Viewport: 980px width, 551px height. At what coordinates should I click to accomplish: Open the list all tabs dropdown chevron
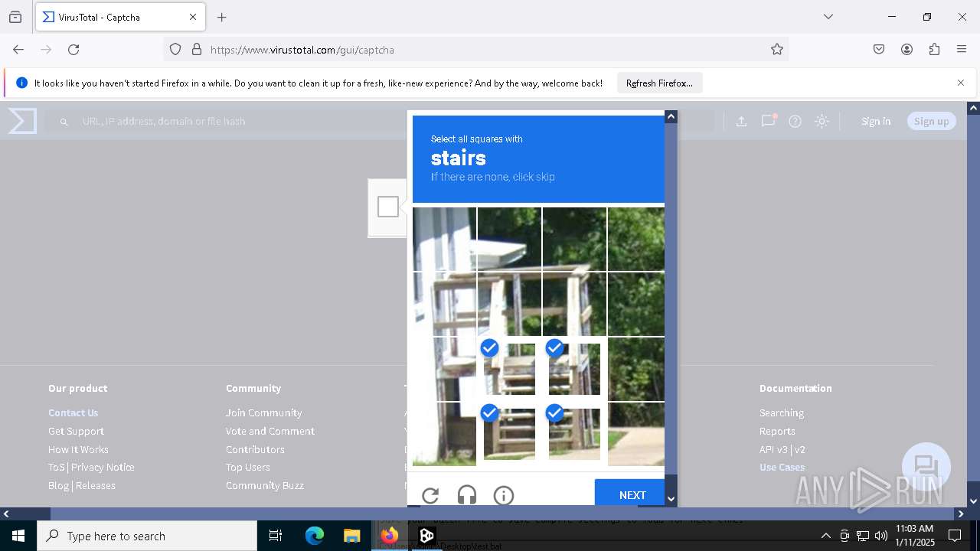(828, 17)
